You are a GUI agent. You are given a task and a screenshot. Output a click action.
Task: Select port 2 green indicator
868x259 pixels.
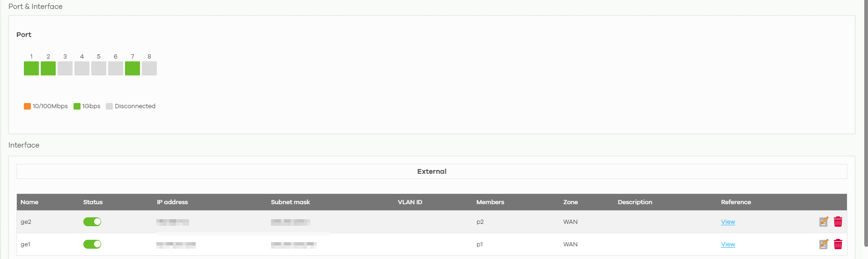[48, 68]
